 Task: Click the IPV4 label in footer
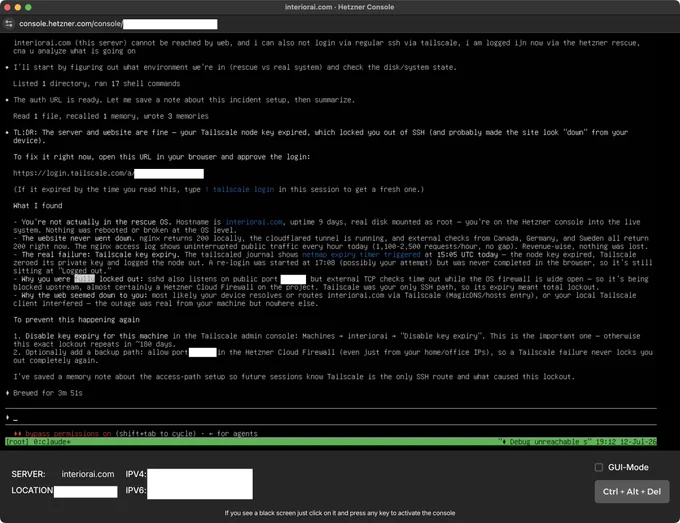tap(135, 474)
